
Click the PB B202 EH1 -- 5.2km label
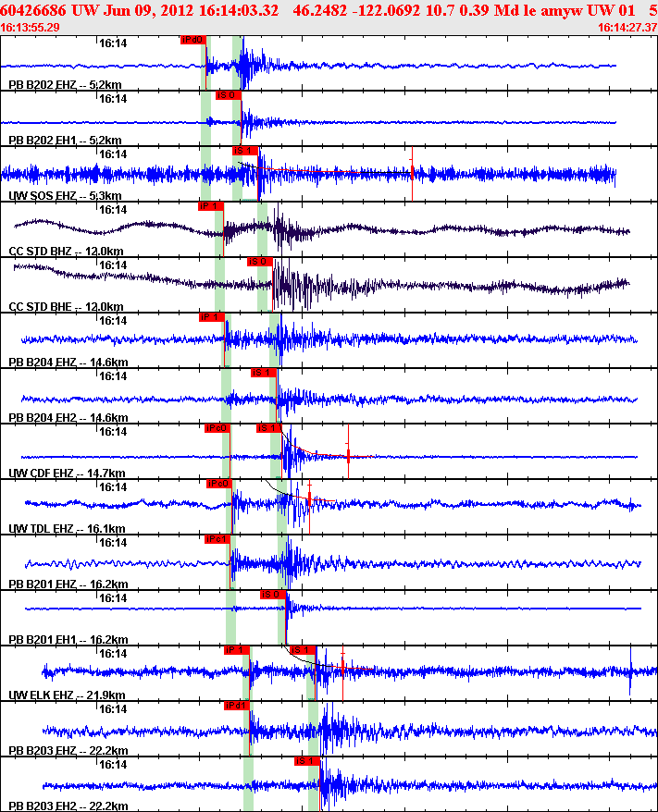point(66,140)
